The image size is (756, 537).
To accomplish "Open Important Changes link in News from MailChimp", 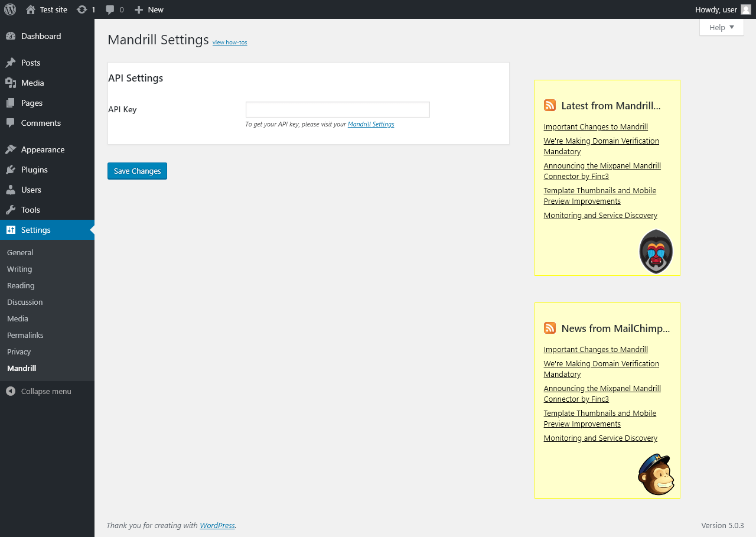I will click(x=595, y=349).
